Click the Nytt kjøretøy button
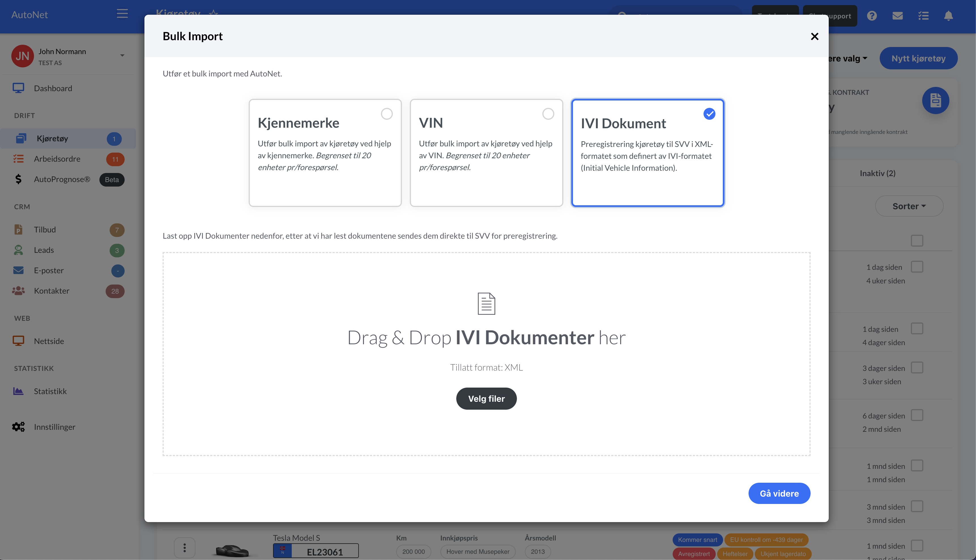The image size is (976, 560). [918, 58]
